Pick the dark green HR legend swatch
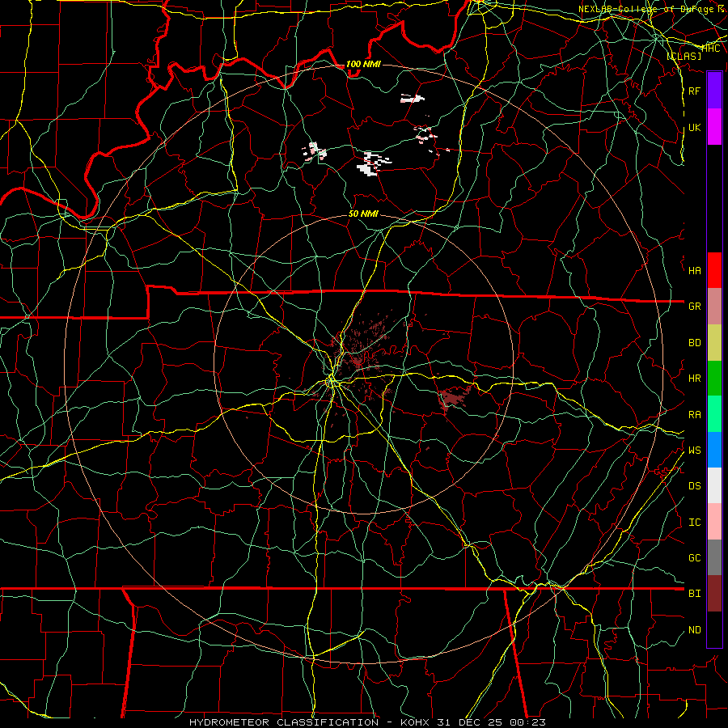Viewport: 728px width, 728px height. (714, 379)
